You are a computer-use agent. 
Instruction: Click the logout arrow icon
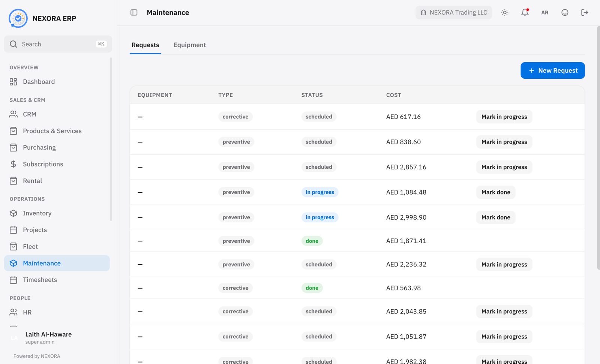pyautogui.click(x=585, y=12)
